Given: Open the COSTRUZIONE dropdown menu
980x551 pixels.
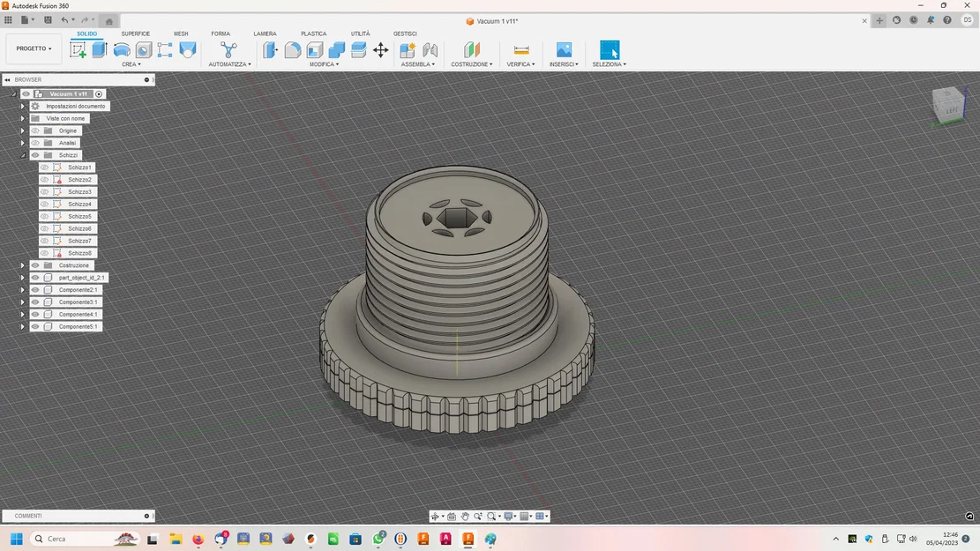Looking at the screenshot, I should coord(472,64).
